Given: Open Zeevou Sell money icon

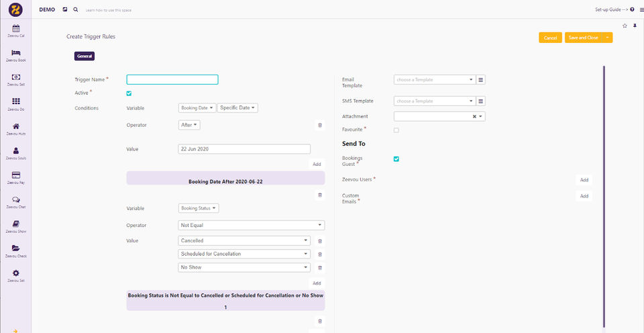Looking at the screenshot, I should pyautogui.click(x=16, y=77).
